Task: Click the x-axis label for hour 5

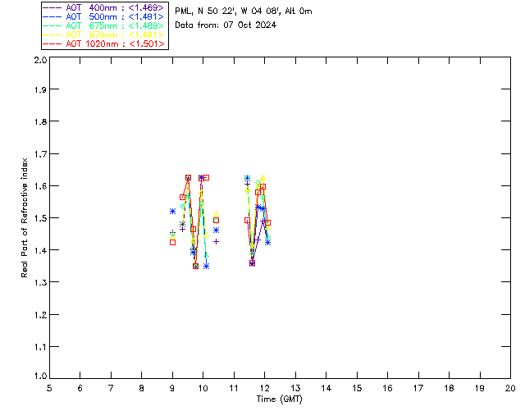Action: [49, 388]
